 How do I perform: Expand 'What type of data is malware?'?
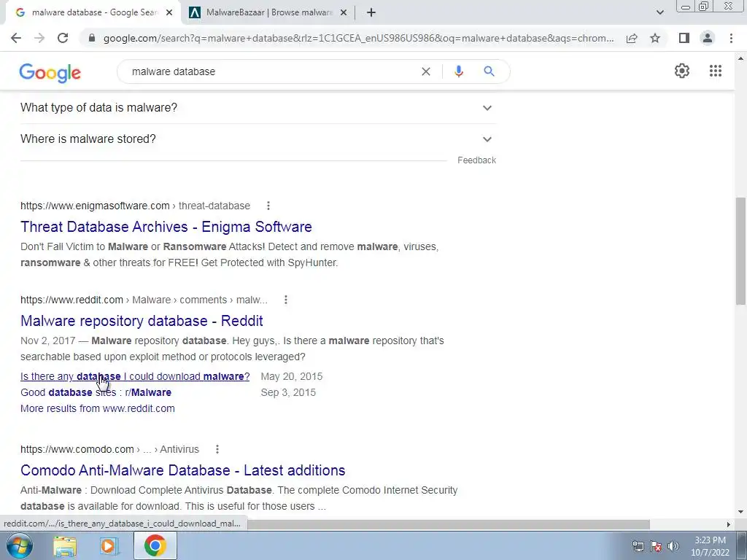click(x=258, y=108)
